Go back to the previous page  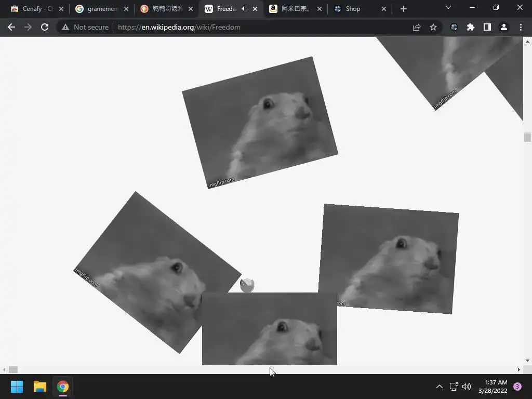click(11, 27)
